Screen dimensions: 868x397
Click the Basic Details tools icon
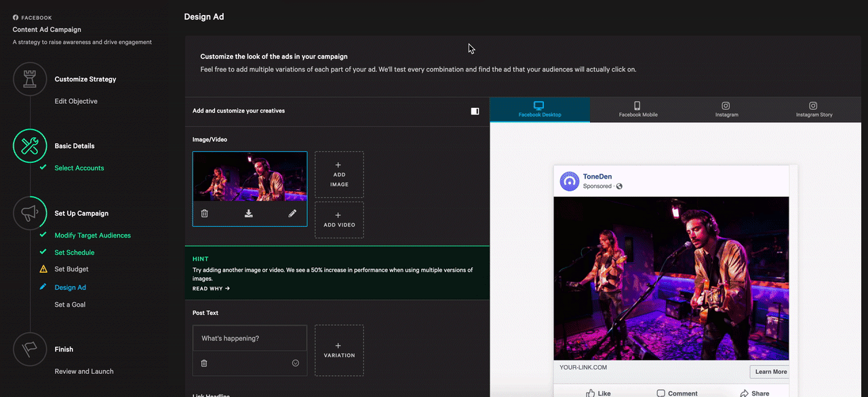(x=30, y=146)
